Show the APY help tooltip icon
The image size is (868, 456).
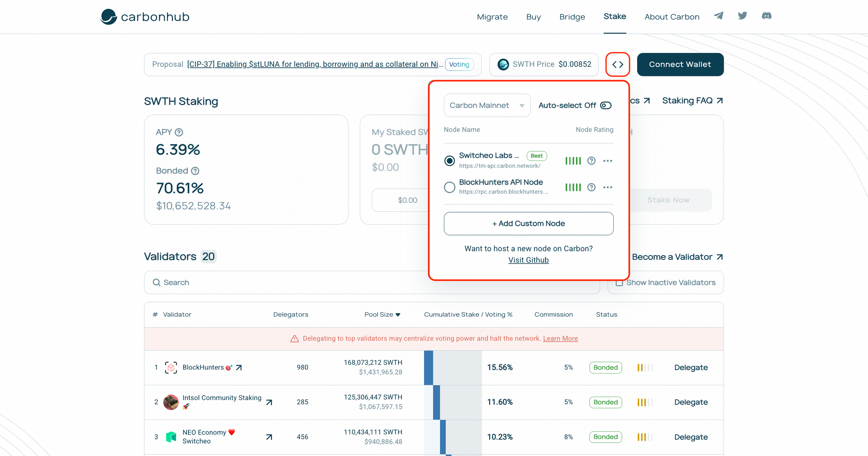pos(179,132)
